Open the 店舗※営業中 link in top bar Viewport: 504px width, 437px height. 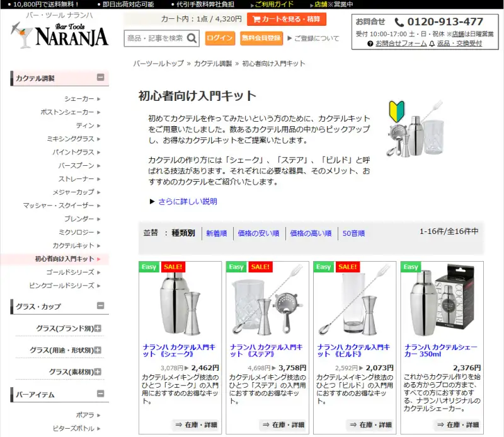[x=333, y=4]
